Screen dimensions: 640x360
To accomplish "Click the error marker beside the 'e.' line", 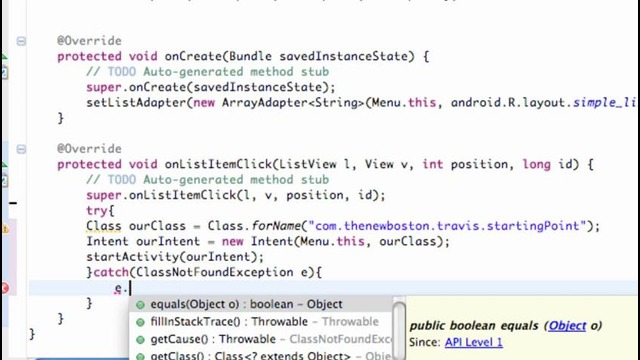I will pos(4,288).
